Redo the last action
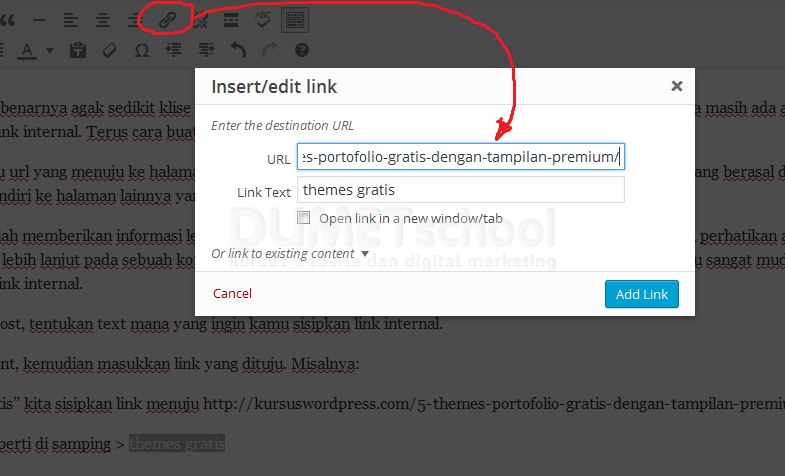Image resolution: width=785 pixels, height=476 pixels. pyautogui.click(x=270, y=50)
